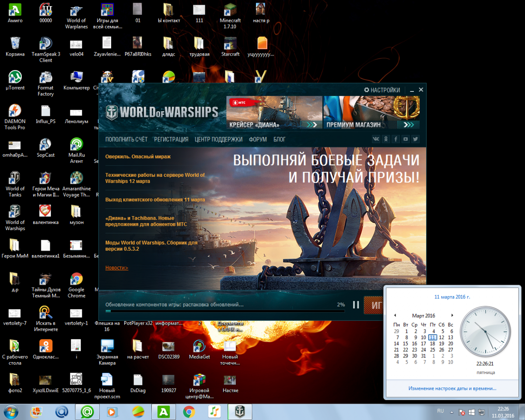Viewport: 525px width, 420px height.
Task: Select the Компьютер desktop icon
Action: [x=77, y=80]
